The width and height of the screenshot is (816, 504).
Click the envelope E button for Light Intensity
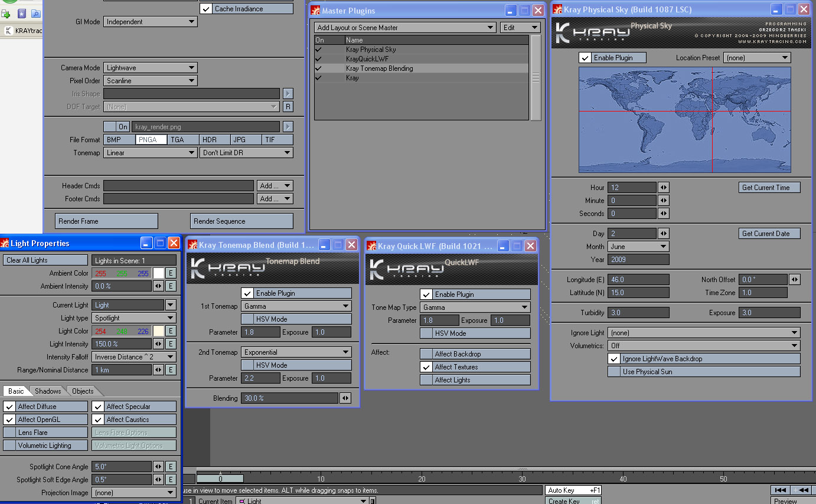pyautogui.click(x=170, y=344)
